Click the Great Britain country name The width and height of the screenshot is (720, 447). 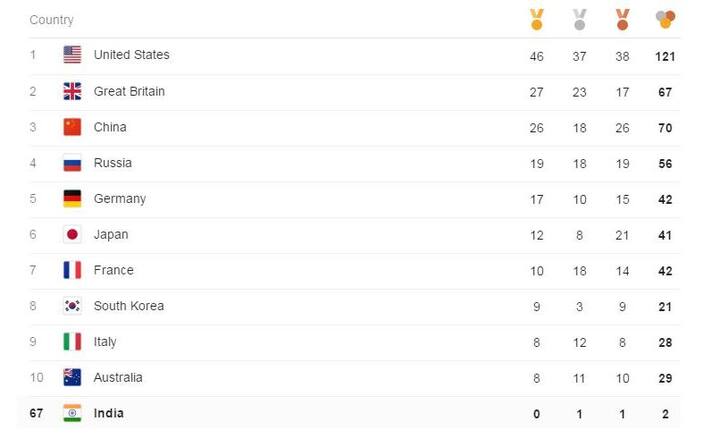(129, 91)
